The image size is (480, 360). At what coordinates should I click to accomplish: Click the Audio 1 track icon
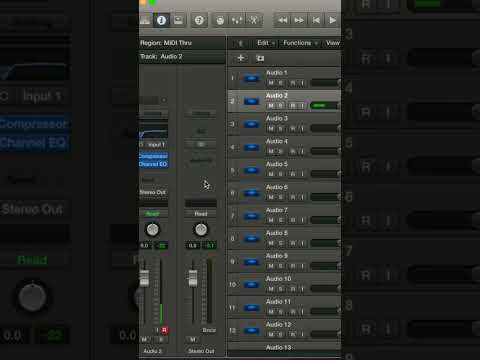[x=252, y=78]
